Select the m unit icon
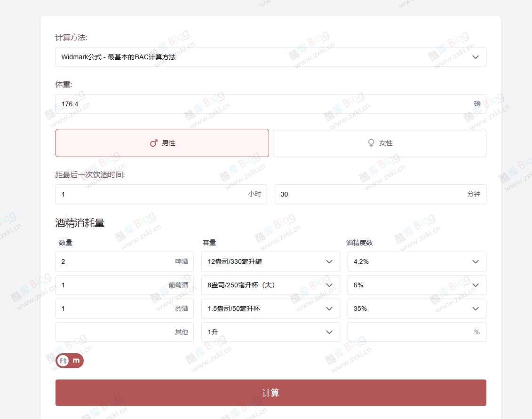The width and height of the screenshot is (532, 419). [x=76, y=361]
